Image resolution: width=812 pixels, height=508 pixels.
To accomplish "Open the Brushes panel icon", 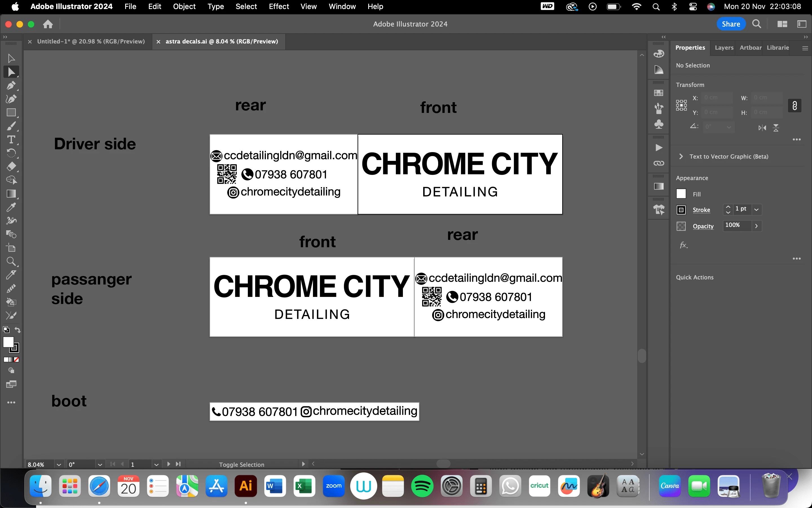I will coord(659,109).
